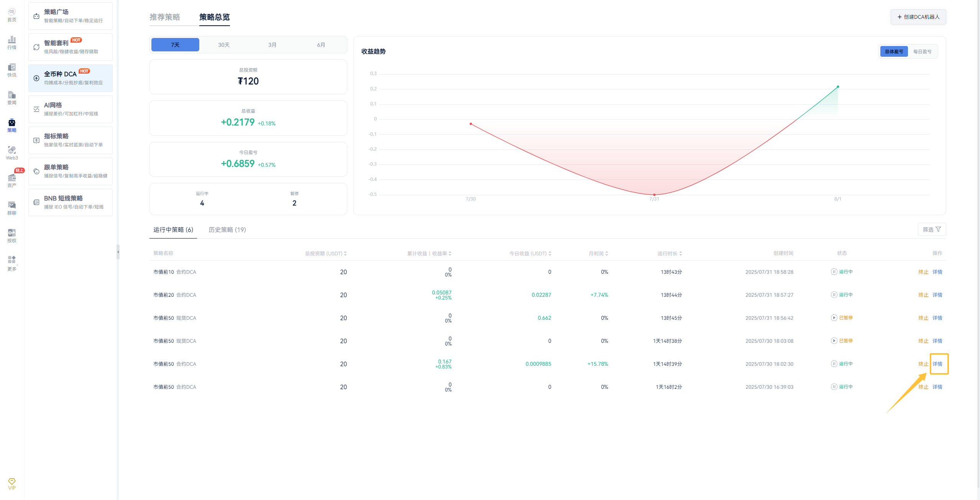980x500 pixels.
Task: Click the 智能套利 cycle icon
Action: 36,47
